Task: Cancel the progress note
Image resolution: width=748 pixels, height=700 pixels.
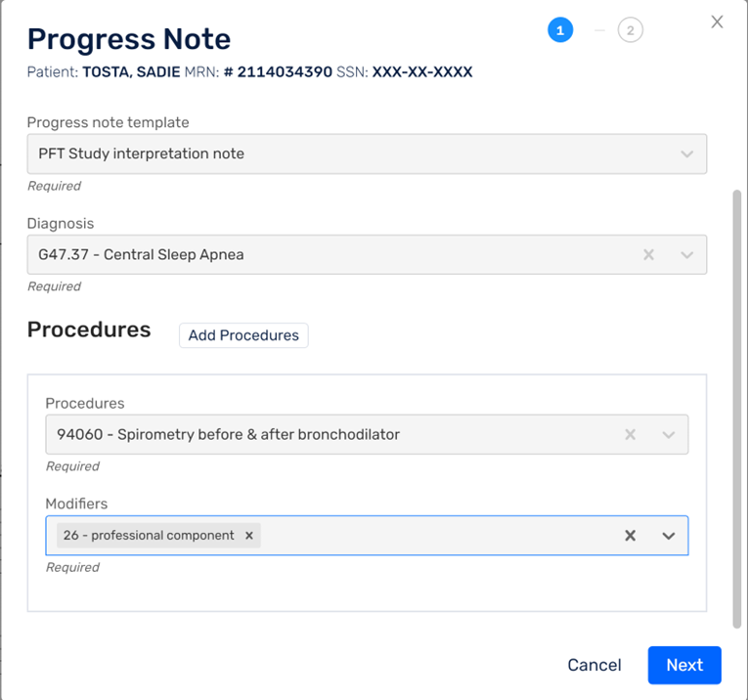Action: (594, 665)
